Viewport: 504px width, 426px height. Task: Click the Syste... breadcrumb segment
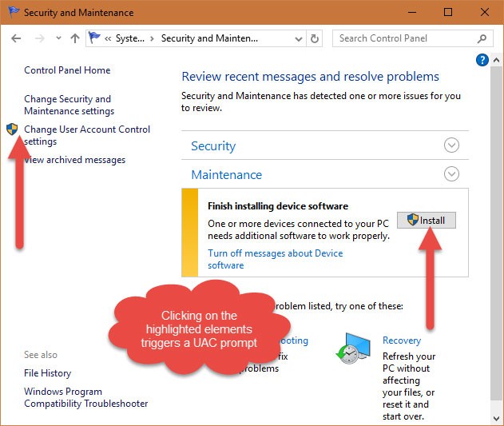pyautogui.click(x=130, y=38)
